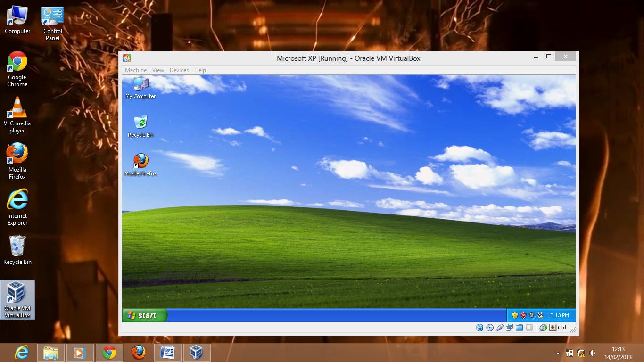Select Computer icon on host desktop
The image size is (644, 362).
(x=17, y=20)
